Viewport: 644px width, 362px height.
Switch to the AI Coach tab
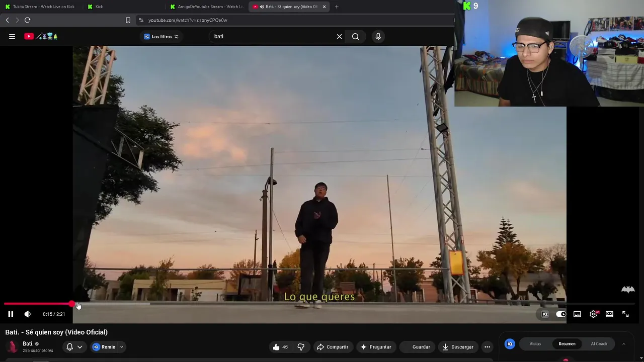click(x=599, y=344)
